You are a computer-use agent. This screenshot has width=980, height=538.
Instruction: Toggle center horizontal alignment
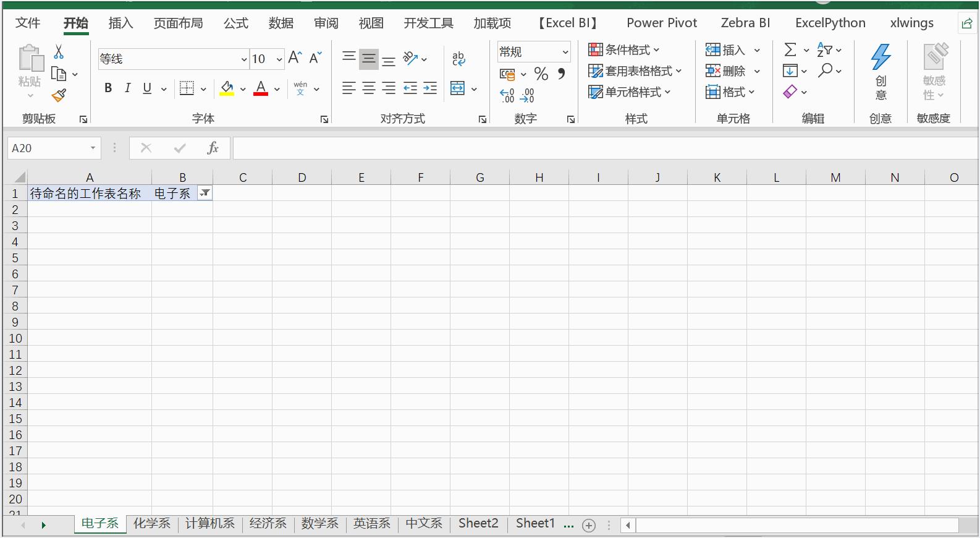coord(369,88)
